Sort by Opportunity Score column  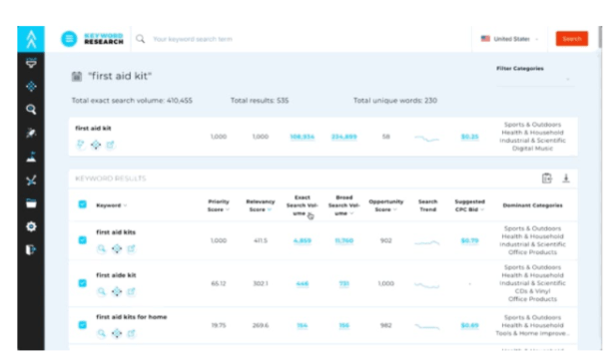pos(385,205)
